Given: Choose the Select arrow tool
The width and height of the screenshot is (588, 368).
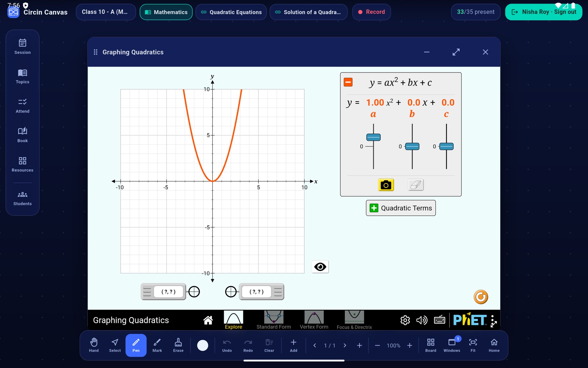Looking at the screenshot, I should (x=115, y=345).
